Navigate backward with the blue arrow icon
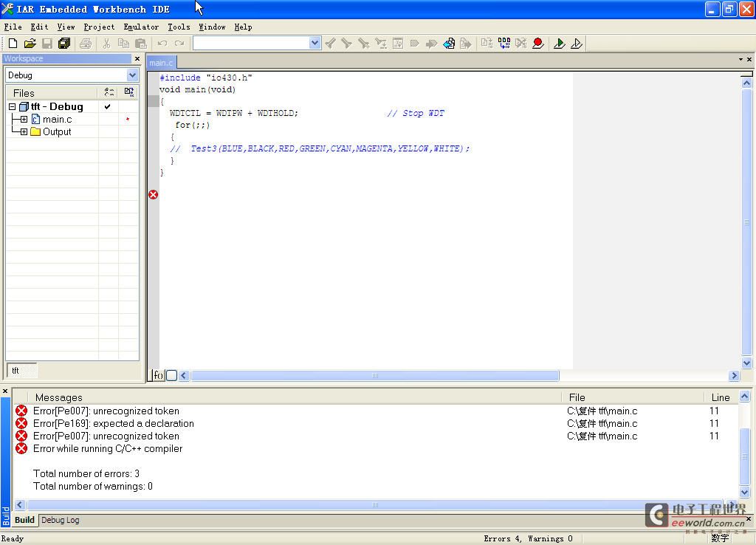 [x=449, y=44]
